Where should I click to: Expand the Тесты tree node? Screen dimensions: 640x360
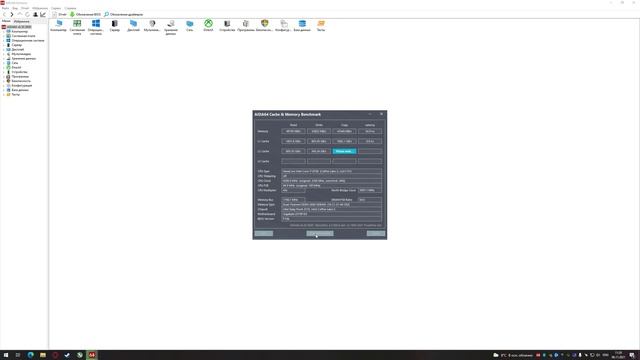(4, 94)
